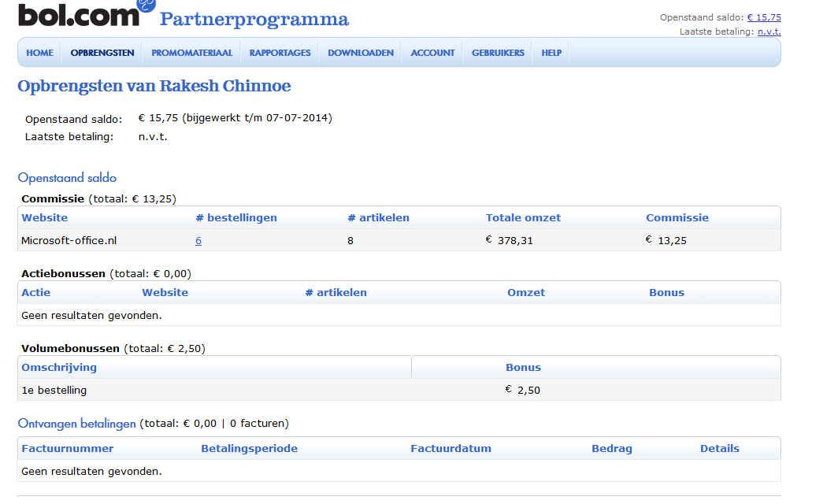Click the Partnerprogramma title
This screenshot has height=504, width=838.
[254, 19]
